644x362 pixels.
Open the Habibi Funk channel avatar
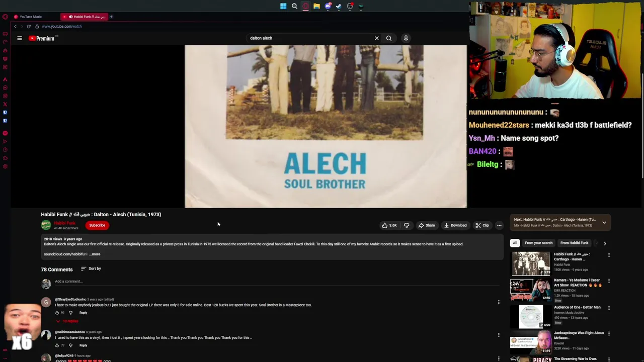(46, 225)
